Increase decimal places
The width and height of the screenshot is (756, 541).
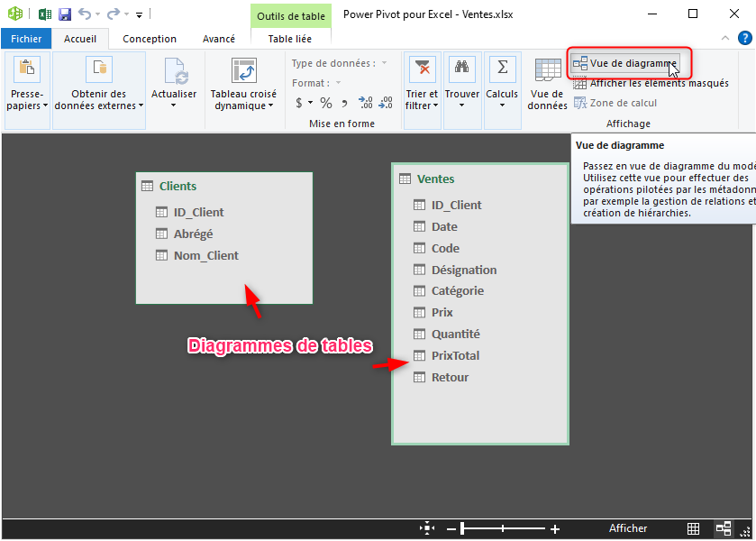point(366,102)
